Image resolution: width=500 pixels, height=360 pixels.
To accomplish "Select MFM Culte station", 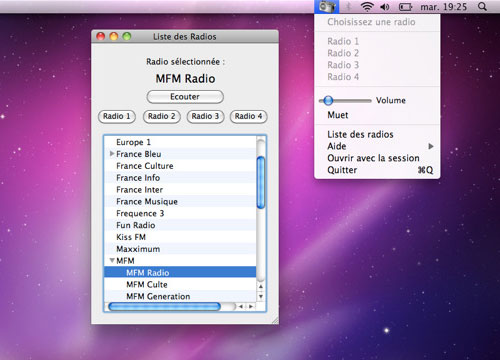I will (180, 284).
